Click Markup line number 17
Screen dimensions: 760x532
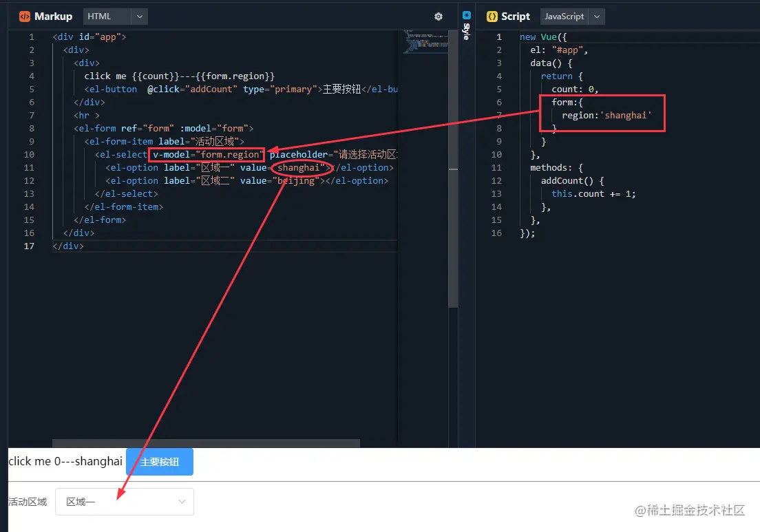(x=29, y=246)
